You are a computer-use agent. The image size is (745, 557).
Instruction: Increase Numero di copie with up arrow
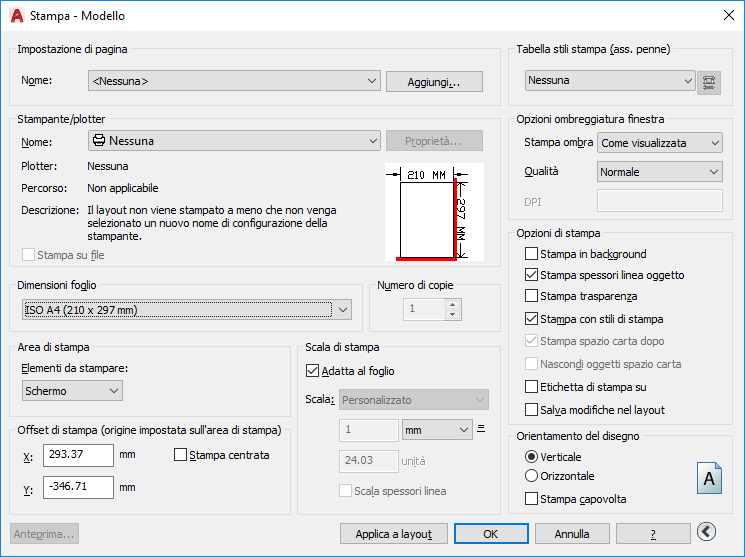click(x=453, y=305)
